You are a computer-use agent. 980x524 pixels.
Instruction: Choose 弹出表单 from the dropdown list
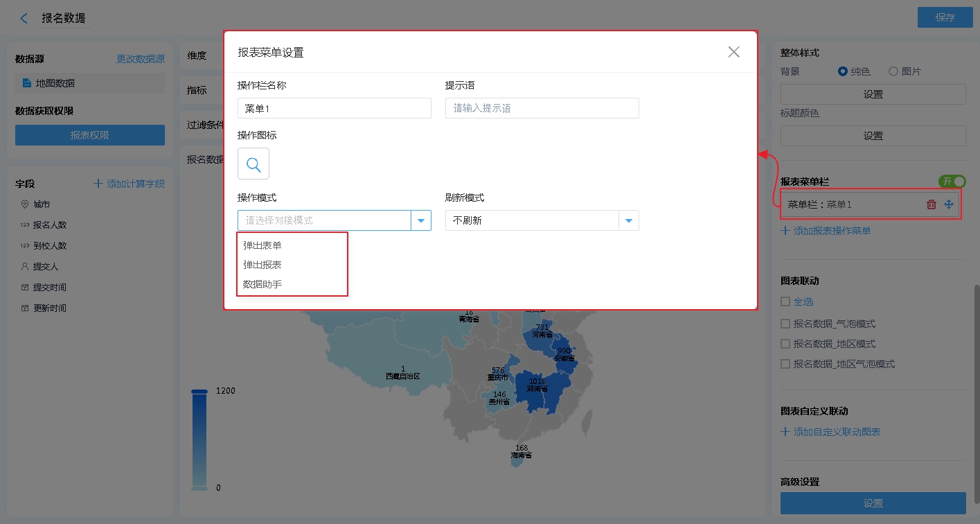click(262, 245)
